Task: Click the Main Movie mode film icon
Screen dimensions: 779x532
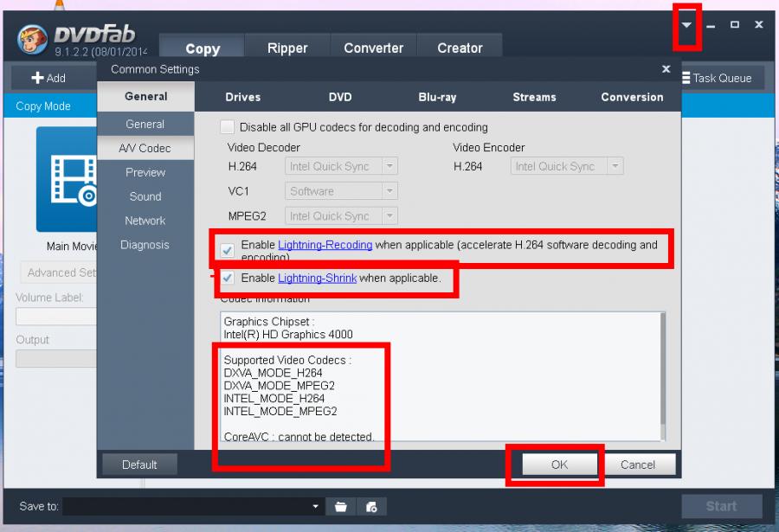Action: tap(67, 179)
